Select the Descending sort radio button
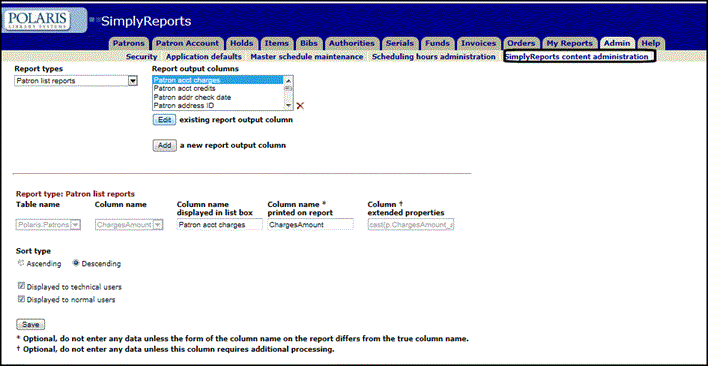Image resolution: width=708 pixels, height=366 pixels. [76, 264]
